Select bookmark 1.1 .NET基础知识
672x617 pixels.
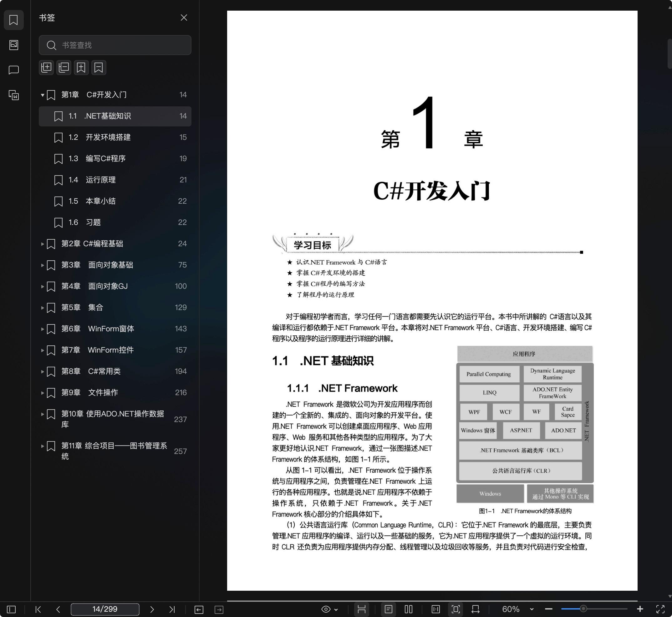click(x=115, y=116)
